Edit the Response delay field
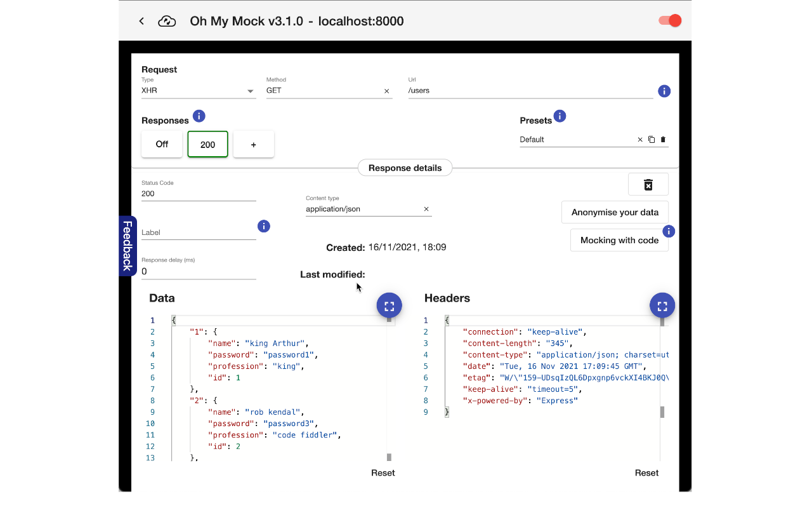 [x=199, y=271]
